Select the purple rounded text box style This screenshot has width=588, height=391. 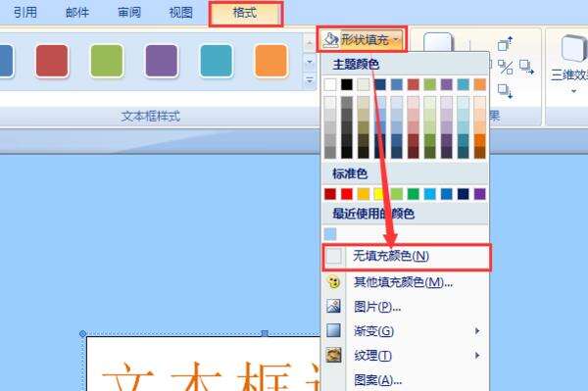162,61
